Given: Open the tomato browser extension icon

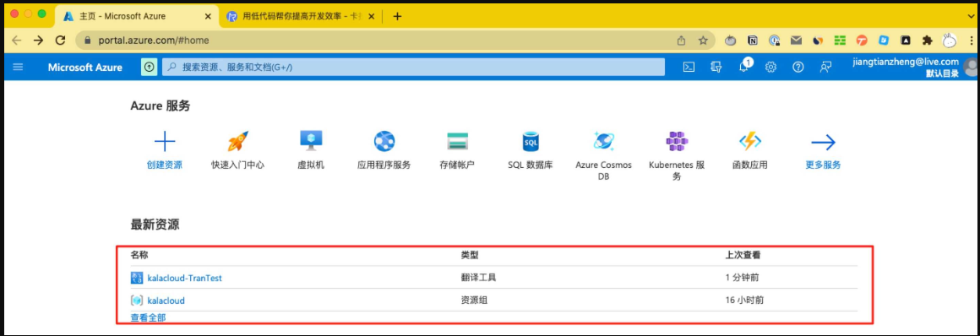Looking at the screenshot, I should [730, 41].
